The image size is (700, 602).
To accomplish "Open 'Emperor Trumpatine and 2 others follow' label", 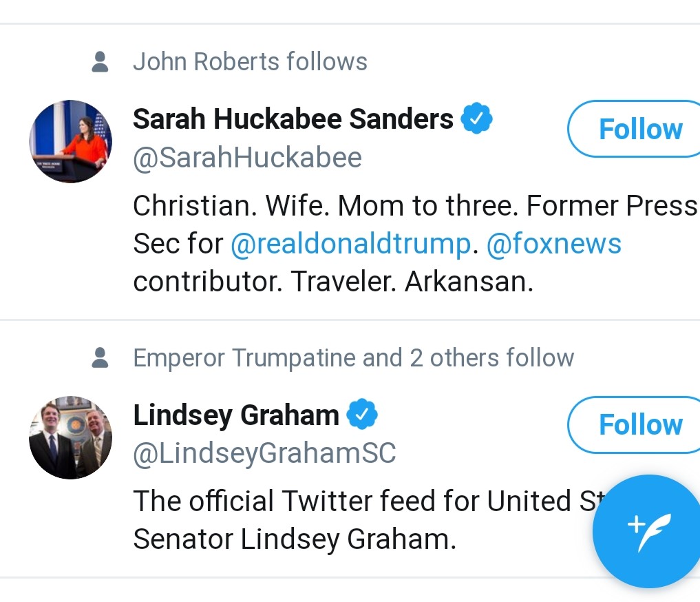I will coord(353,358).
